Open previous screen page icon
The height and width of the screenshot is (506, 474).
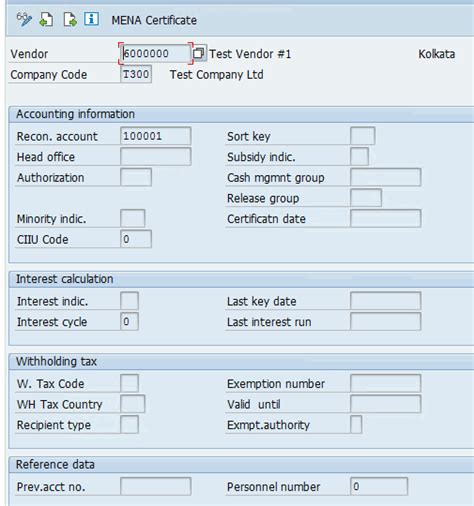coord(46,20)
